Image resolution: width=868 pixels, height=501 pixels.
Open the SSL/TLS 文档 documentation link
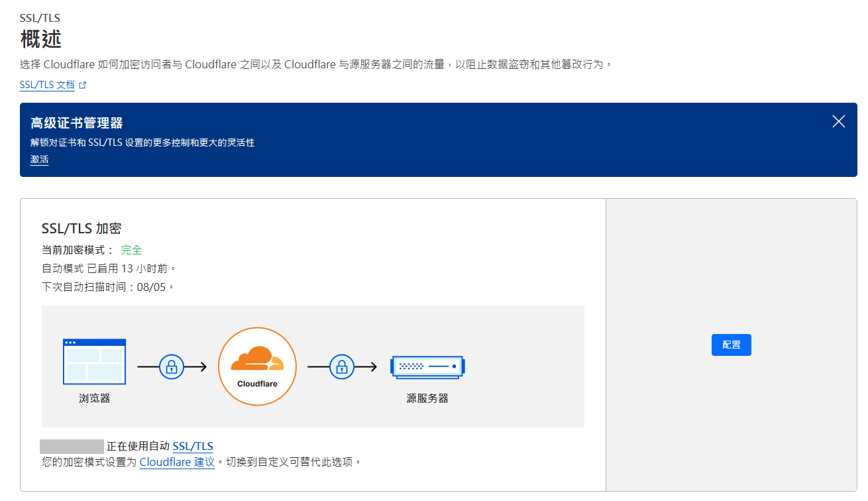pyautogui.click(x=47, y=85)
